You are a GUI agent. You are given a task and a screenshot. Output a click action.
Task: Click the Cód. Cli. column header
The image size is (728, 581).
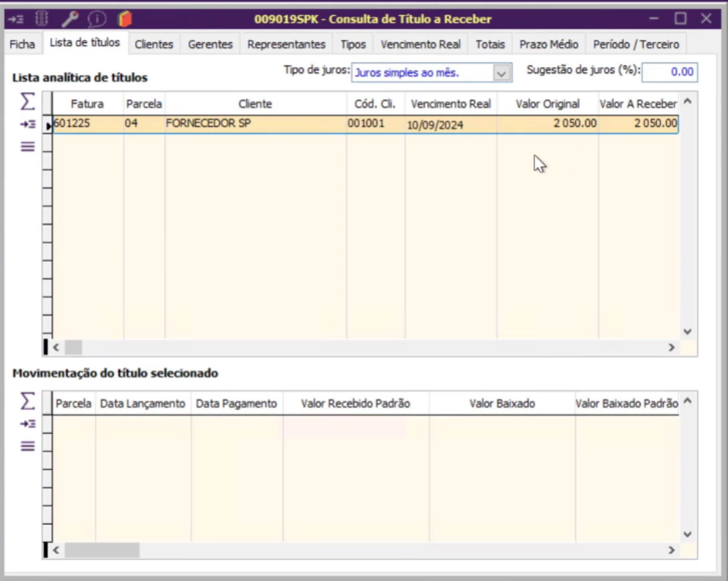(375, 104)
